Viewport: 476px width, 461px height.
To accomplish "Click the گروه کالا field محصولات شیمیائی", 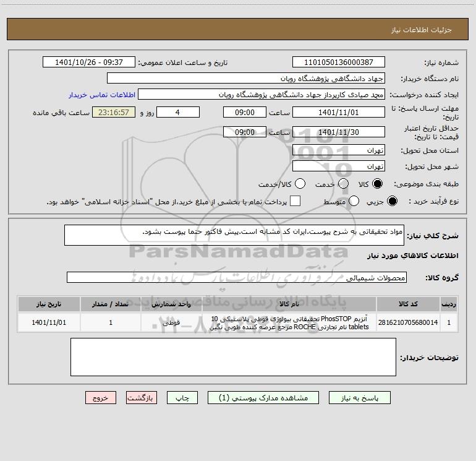I will tap(237, 277).
